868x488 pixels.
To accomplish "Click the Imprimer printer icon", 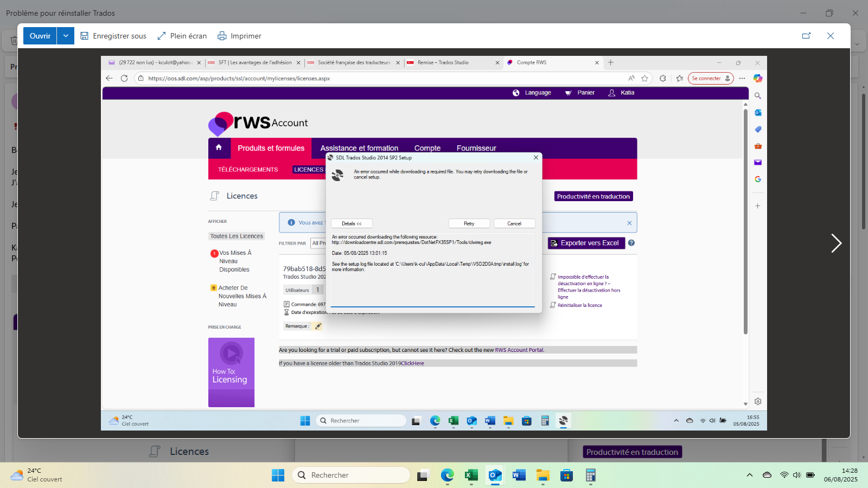I will pos(222,36).
